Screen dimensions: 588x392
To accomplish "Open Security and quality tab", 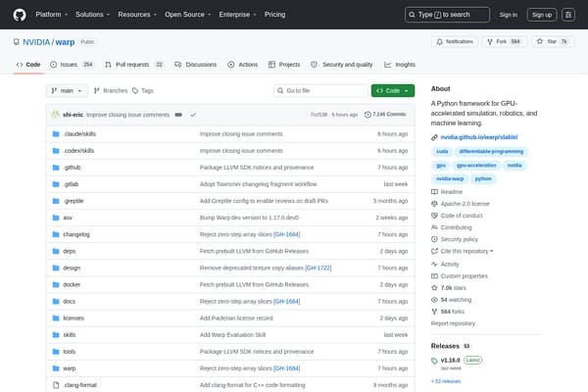I will pyautogui.click(x=342, y=65).
